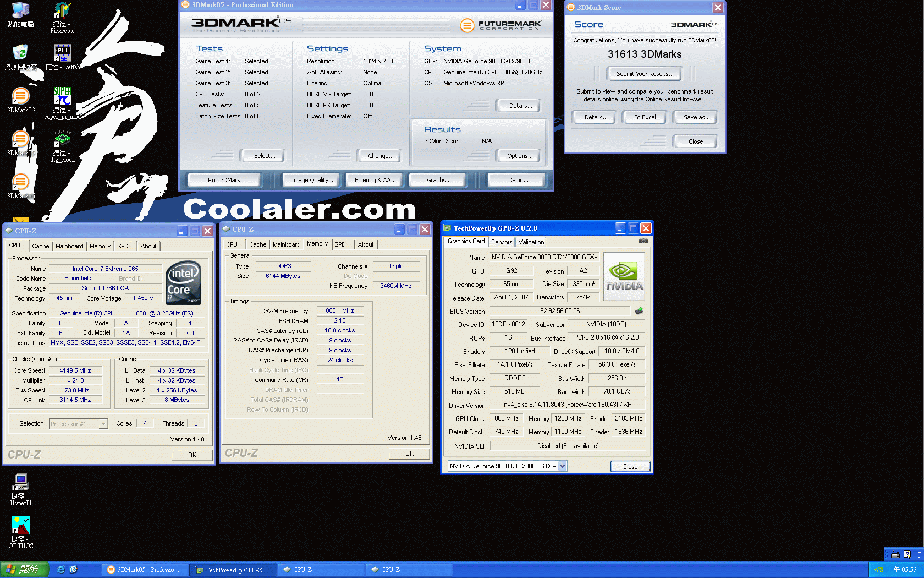The image size is (924, 578).
Task: Click Submit Your Results button
Action: 645,74
